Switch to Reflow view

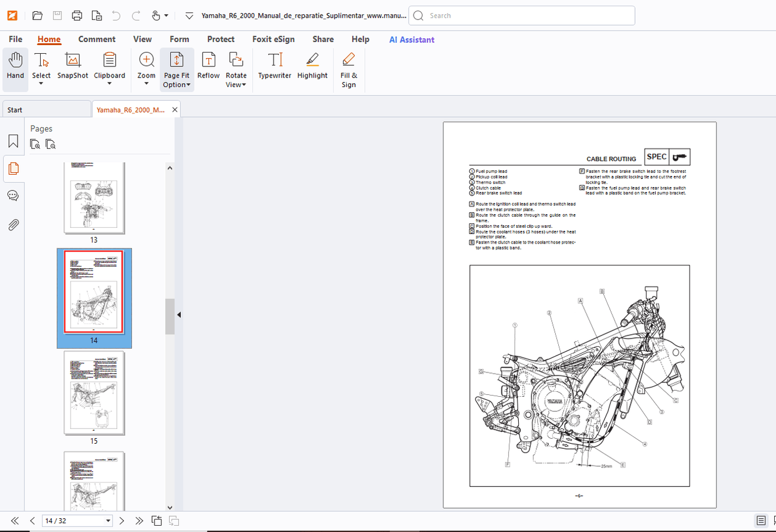point(208,66)
